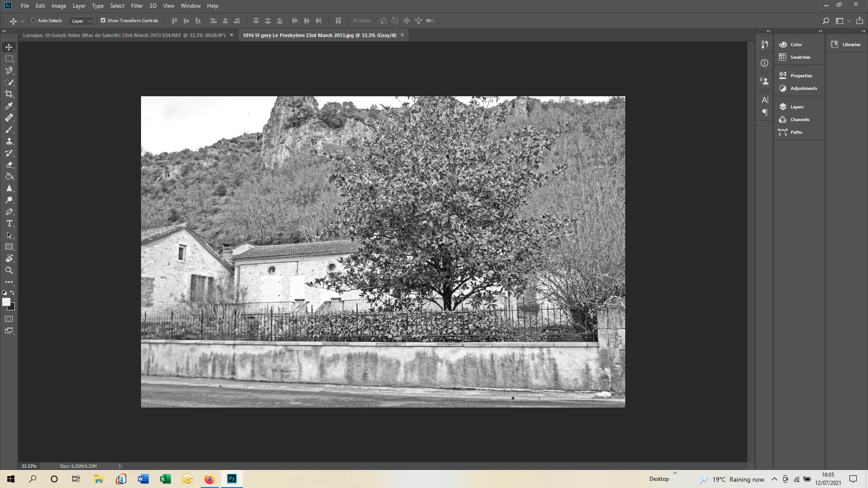Select the Eyedropper tool
Viewport: 868px width, 488px height.
(x=9, y=106)
